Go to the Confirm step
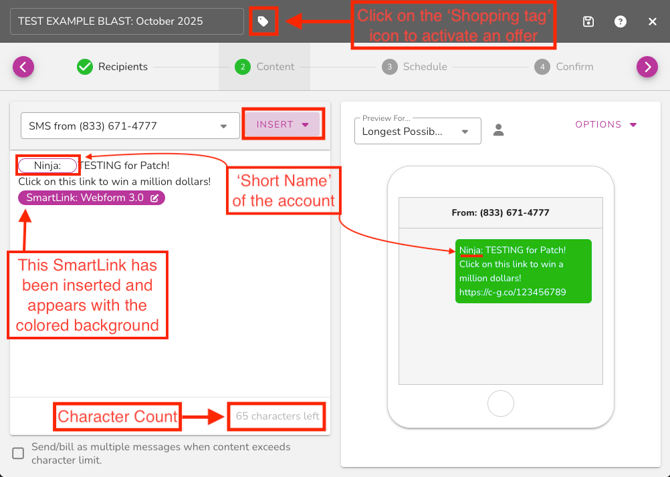The image size is (670, 477). pos(564,67)
